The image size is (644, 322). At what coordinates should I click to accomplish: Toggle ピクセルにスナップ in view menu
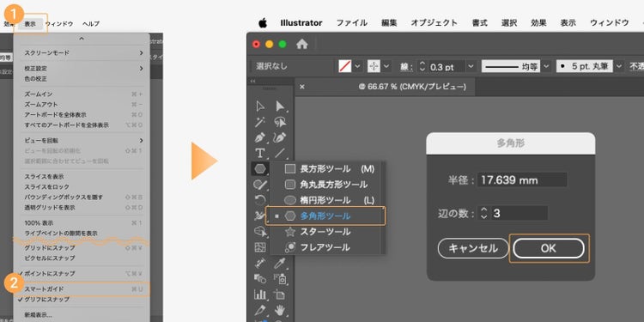(82, 258)
